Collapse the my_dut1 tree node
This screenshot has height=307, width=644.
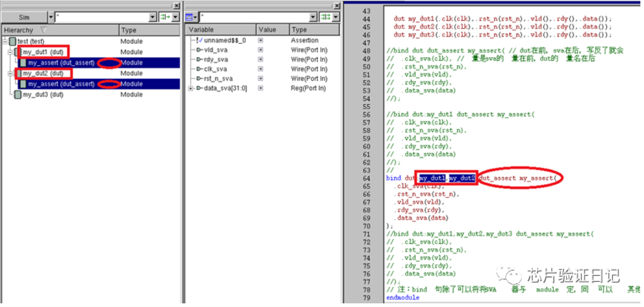11,52
